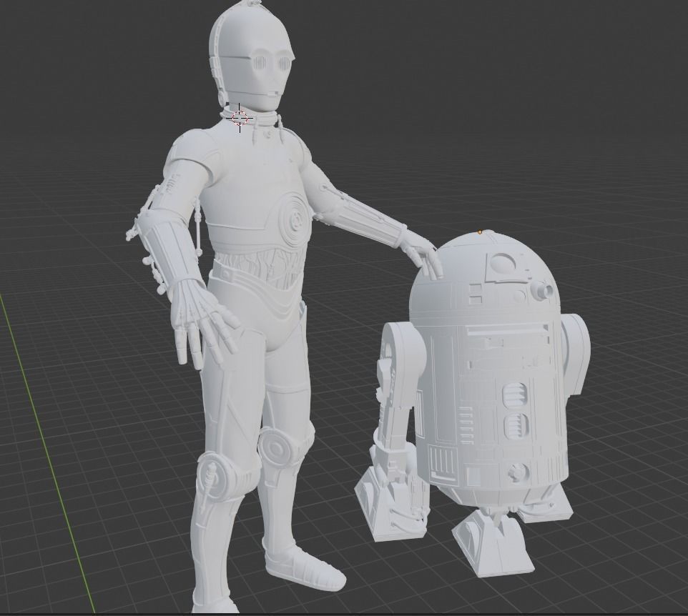Click the 3D cursor at C-3PO's neck
Viewport: 688px width, 616px height.
pos(240,118)
